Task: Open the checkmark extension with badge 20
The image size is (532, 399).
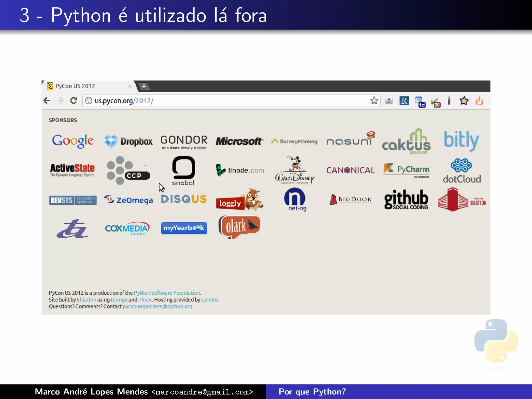Action: pyautogui.click(x=436, y=102)
